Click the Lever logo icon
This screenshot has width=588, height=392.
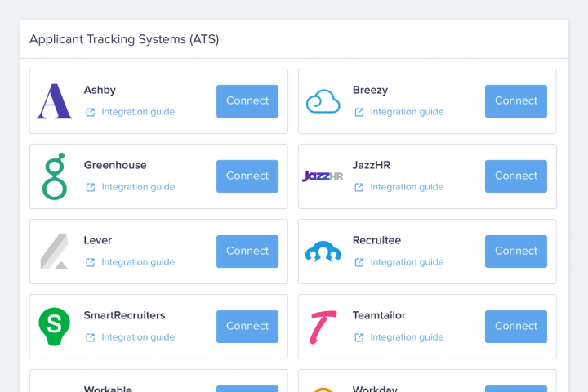click(x=55, y=252)
